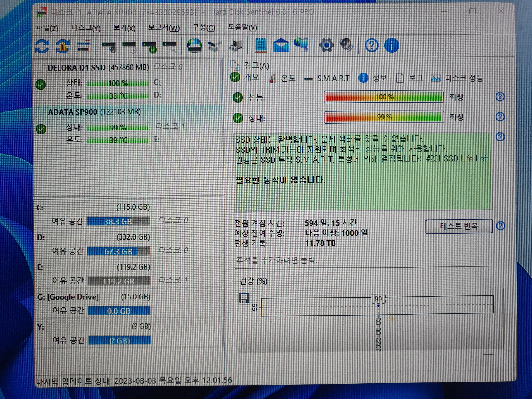Click the blue refresh arrows toolbar icon
Image resolution: width=532 pixels, height=399 pixels.
pos(42,46)
